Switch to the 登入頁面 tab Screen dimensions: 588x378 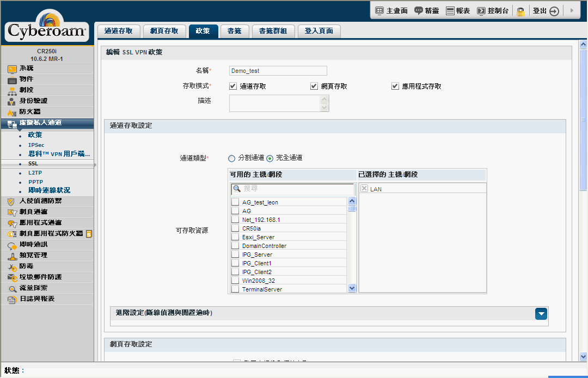318,31
